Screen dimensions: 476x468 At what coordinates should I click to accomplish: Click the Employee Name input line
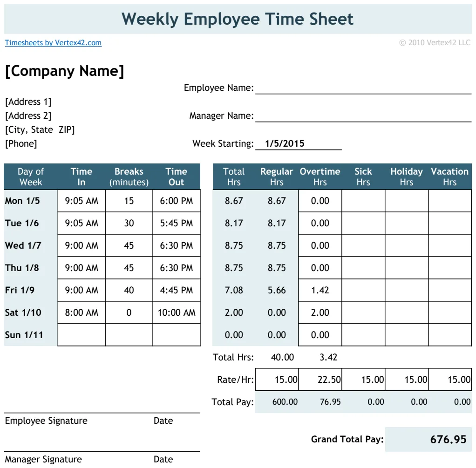coord(363,88)
